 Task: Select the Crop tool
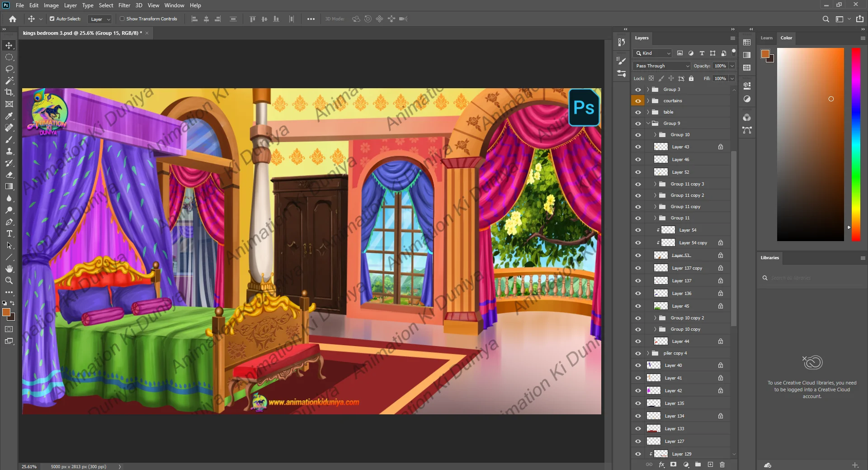[x=9, y=92]
